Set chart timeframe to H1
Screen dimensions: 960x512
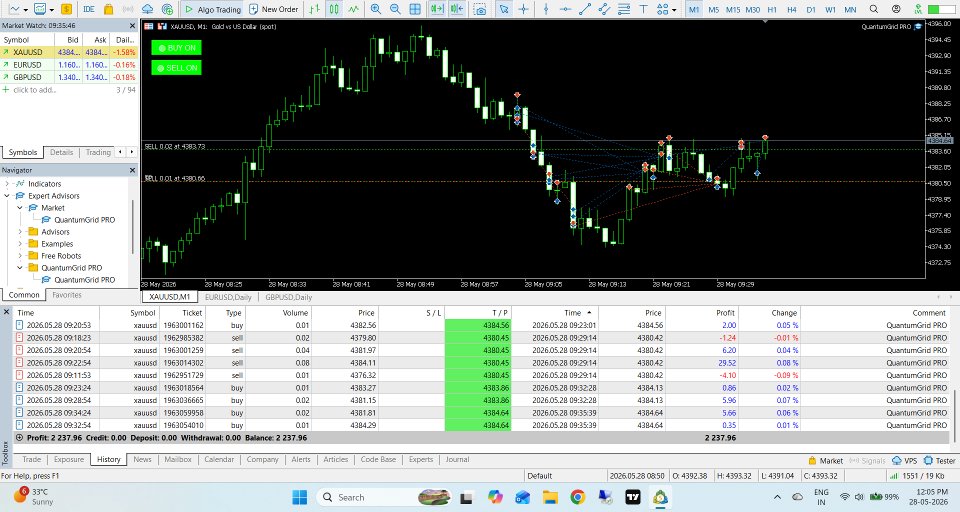772,9
